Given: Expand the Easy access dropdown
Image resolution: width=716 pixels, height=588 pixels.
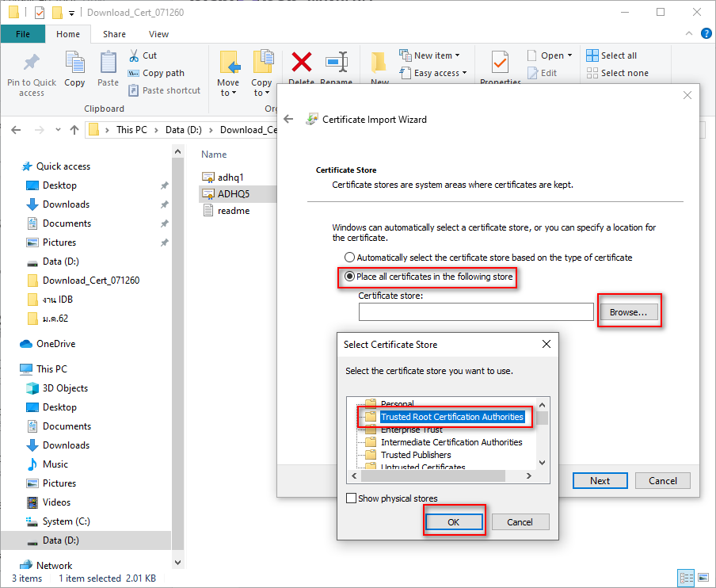Looking at the screenshot, I should pyautogui.click(x=464, y=73).
